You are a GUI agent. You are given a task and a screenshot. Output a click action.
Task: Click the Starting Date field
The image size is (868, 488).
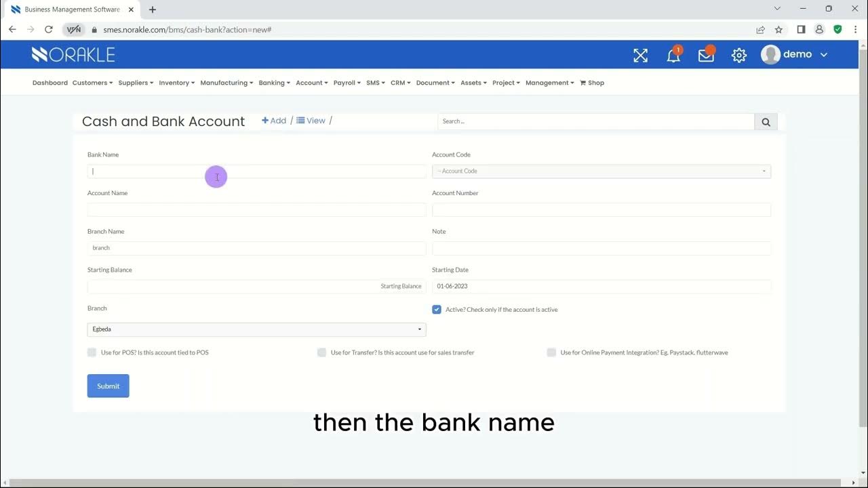click(601, 287)
